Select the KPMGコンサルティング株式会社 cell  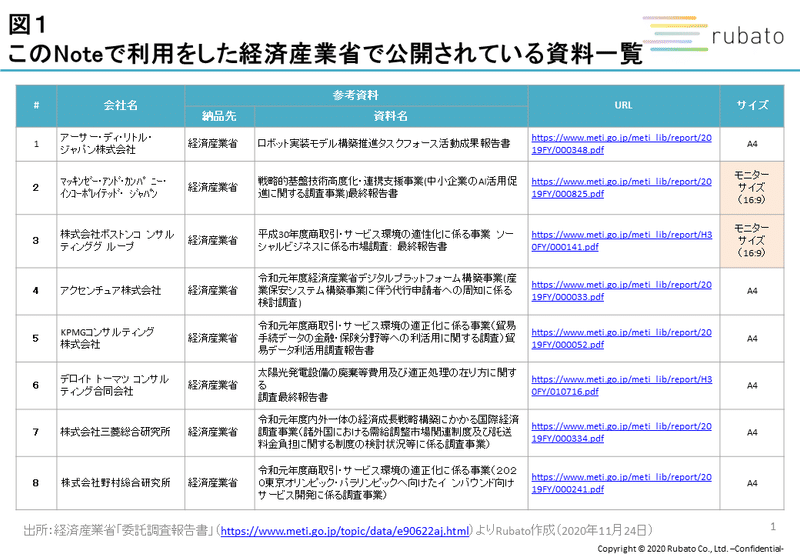tap(120, 338)
